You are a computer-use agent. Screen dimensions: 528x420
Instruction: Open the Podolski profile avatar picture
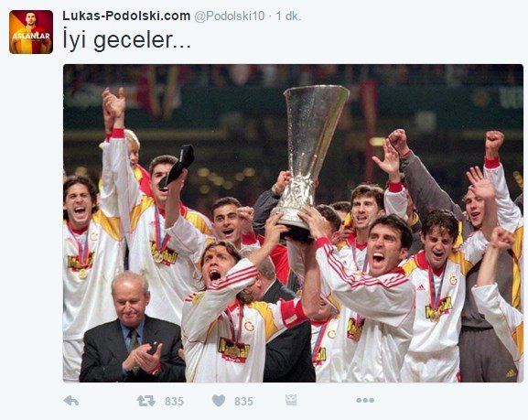click(x=31, y=32)
